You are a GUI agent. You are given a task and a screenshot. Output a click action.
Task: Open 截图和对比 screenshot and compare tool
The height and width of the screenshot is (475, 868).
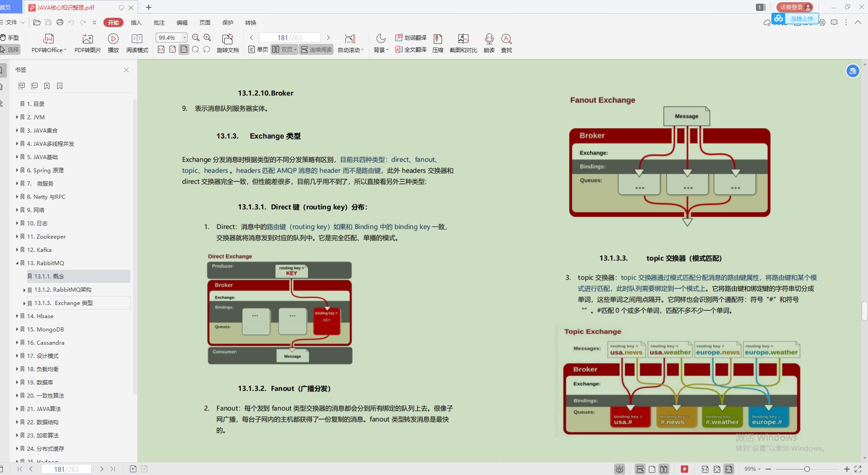coord(463,43)
